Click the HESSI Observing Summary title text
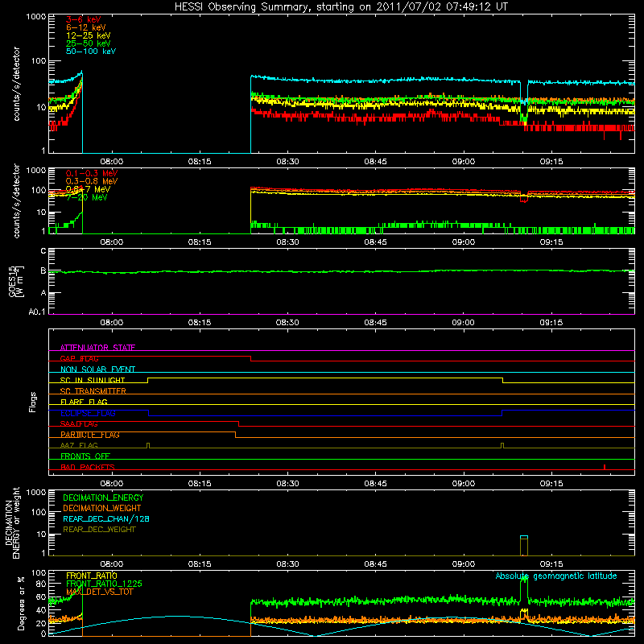644x644 pixels. [341, 7]
